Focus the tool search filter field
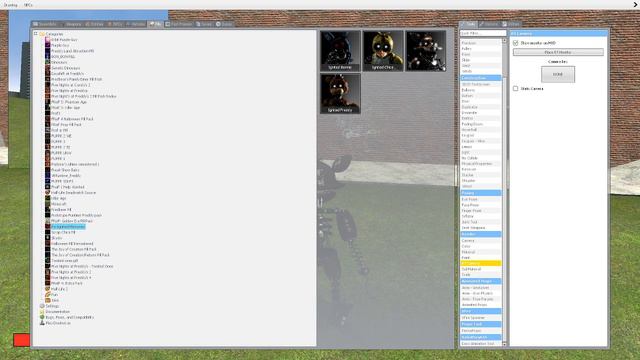 [483, 33]
